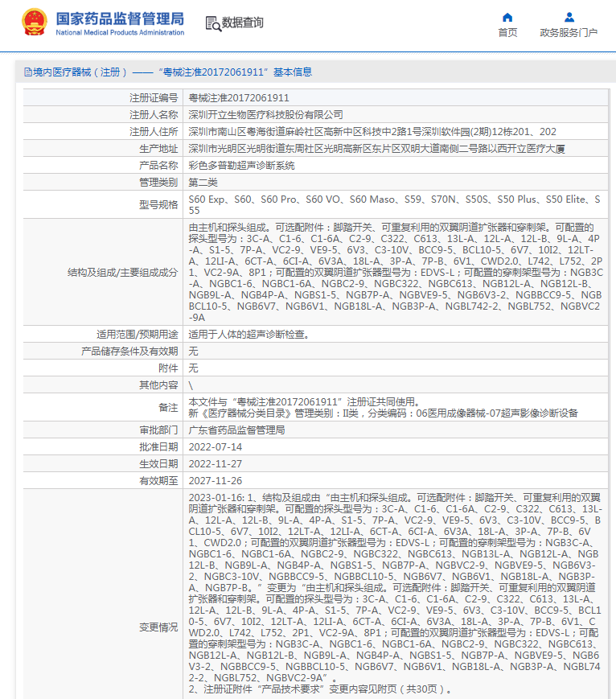Click 适用范围/预期用途 label cell
Image resolution: width=616 pixels, height=699 pixels.
tap(103, 335)
